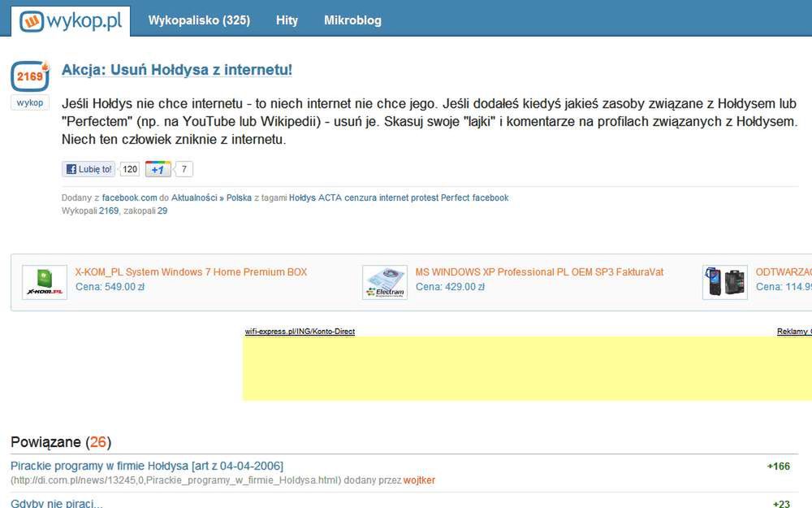Open the 'Akcja: Usuń Hołdysa z internetu!' headline

(x=176, y=69)
